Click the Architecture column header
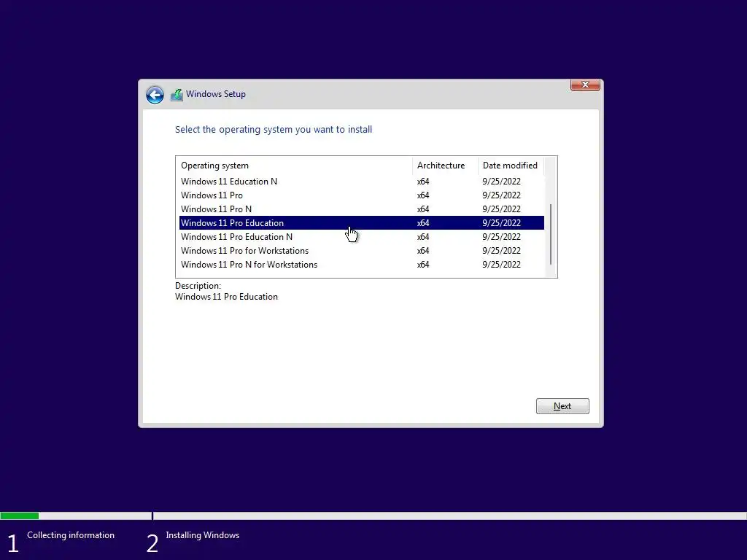Image resolution: width=747 pixels, height=560 pixels. tap(445, 166)
